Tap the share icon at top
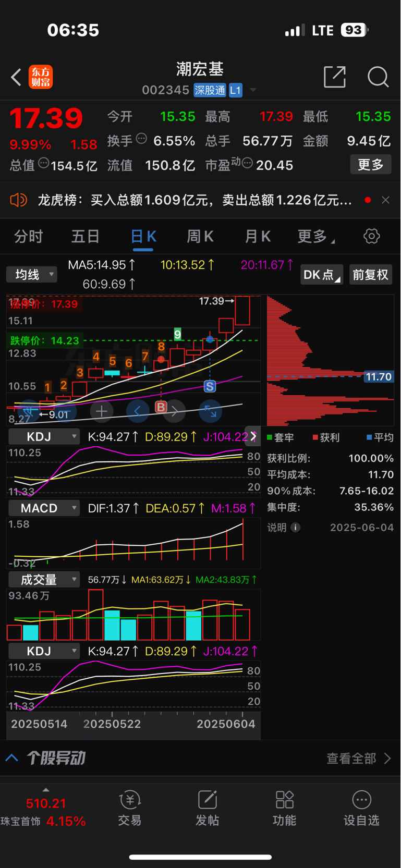Viewport: 401px width, 868px height. [x=335, y=77]
